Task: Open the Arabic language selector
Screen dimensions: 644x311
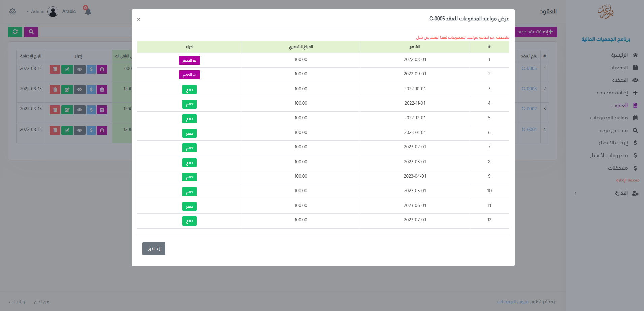Action: (x=69, y=12)
